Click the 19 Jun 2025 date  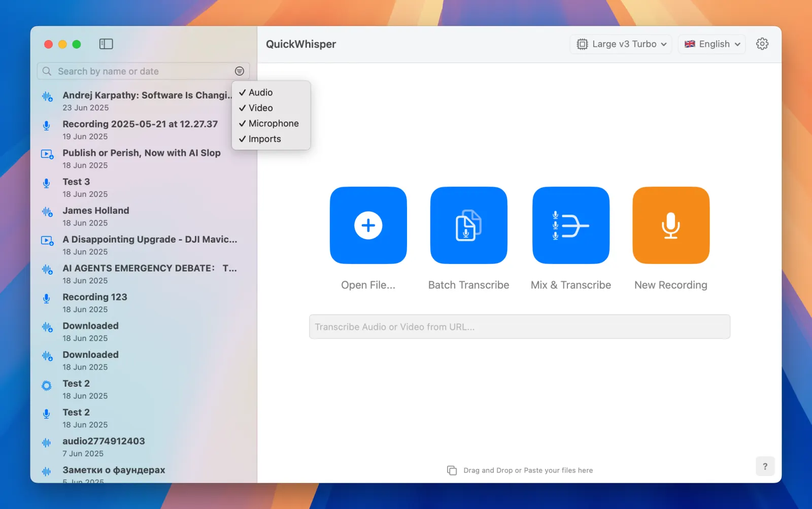coord(85,137)
